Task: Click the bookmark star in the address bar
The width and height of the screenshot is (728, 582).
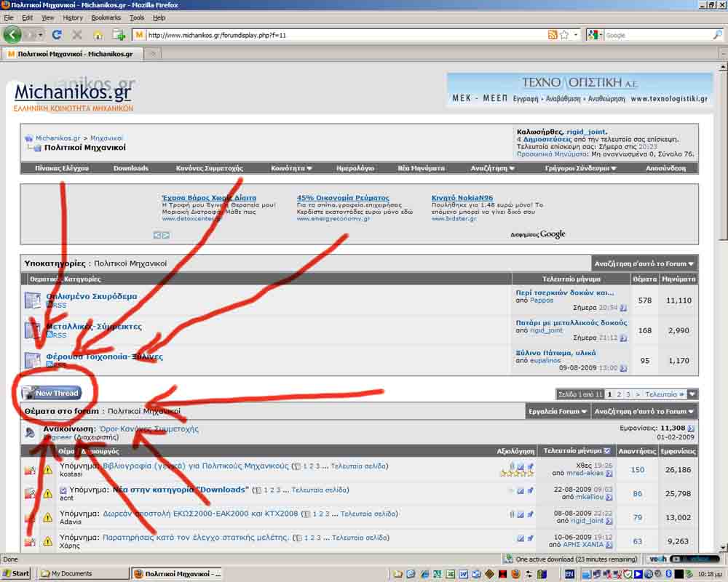Action: tap(564, 34)
